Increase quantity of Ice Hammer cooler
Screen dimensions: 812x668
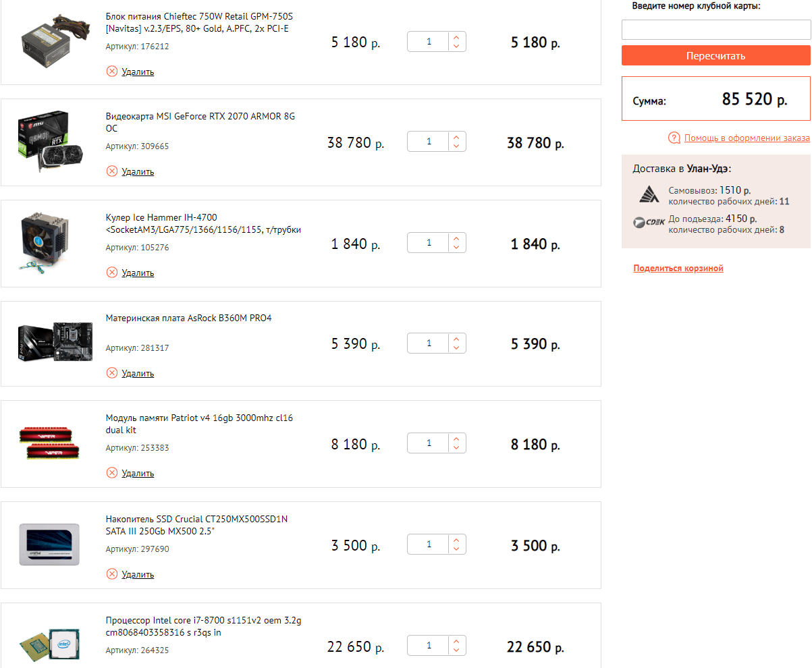(x=457, y=238)
